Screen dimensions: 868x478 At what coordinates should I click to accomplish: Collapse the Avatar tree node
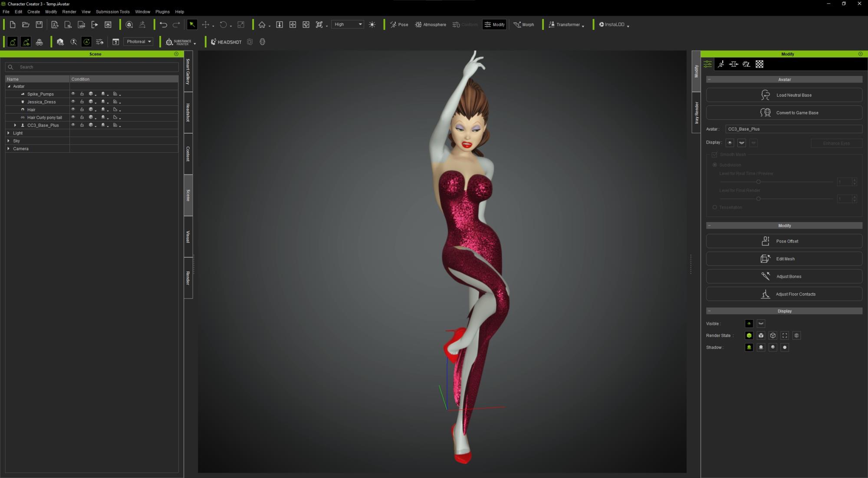[9, 86]
